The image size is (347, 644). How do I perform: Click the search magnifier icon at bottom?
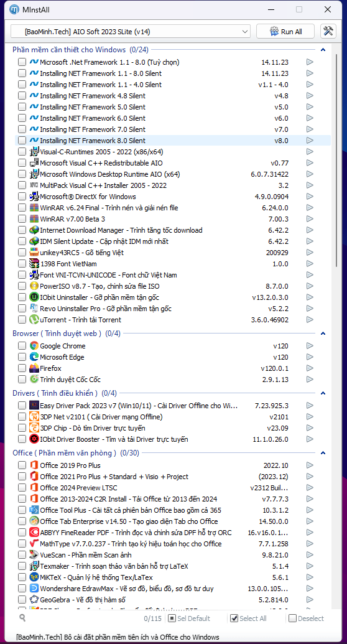[22, 618]
